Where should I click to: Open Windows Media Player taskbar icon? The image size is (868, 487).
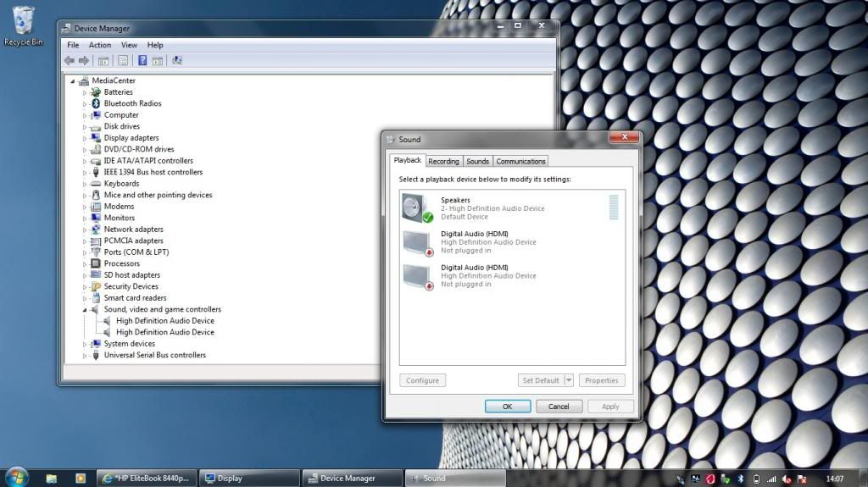pos(81,479)
